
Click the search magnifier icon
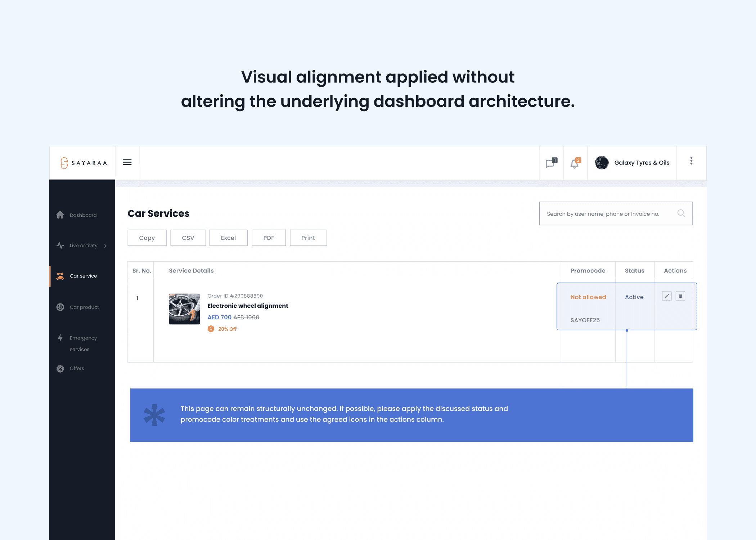pyautogui.click(x=681, y=213)
